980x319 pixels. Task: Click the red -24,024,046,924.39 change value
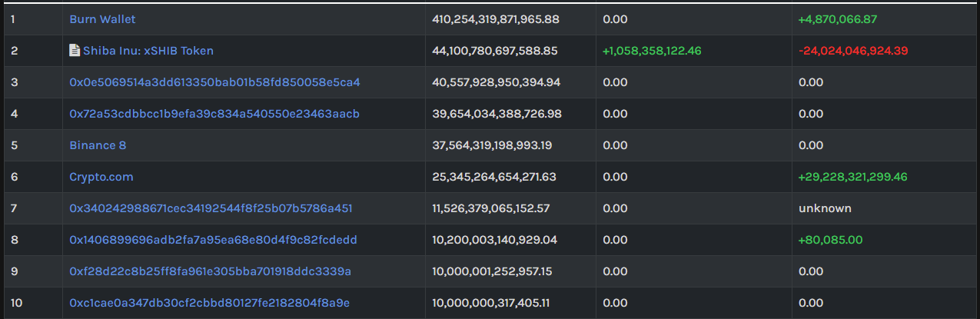[854, 51]
